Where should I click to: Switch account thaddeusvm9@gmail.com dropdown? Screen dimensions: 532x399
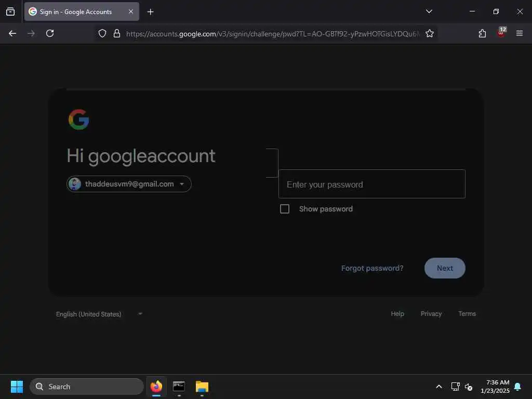click(129, 184)
